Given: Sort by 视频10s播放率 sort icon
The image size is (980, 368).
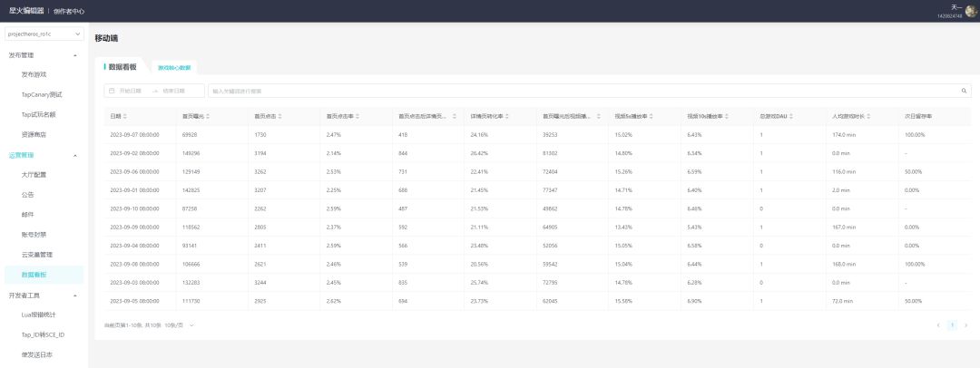Looking at the screenshot, I should coord(728,116).
